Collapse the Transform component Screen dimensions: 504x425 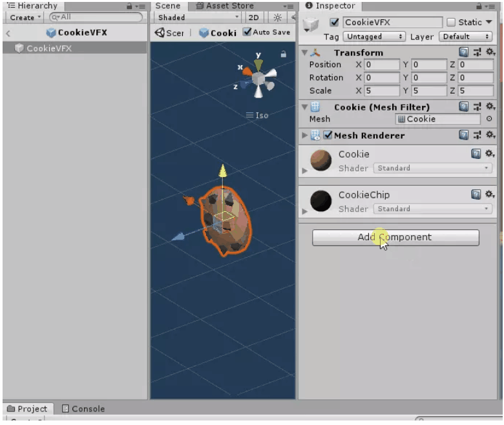tap(304, 52)
